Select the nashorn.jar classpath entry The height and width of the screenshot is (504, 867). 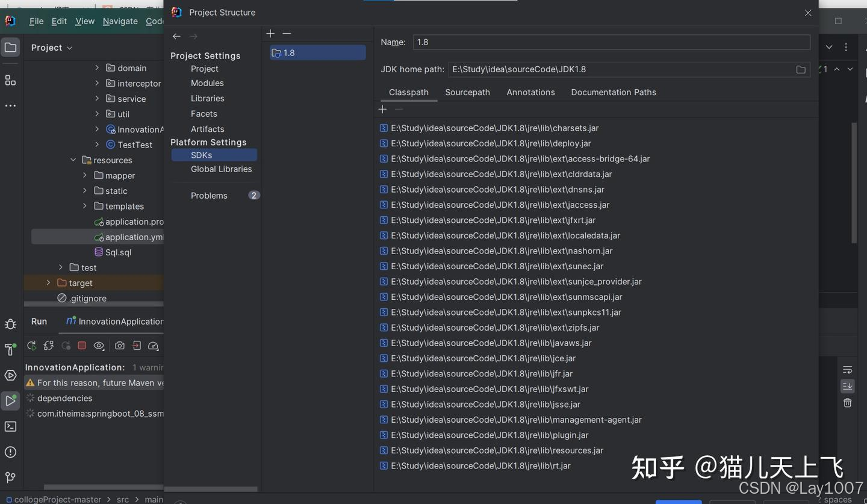tap(496, 251)
